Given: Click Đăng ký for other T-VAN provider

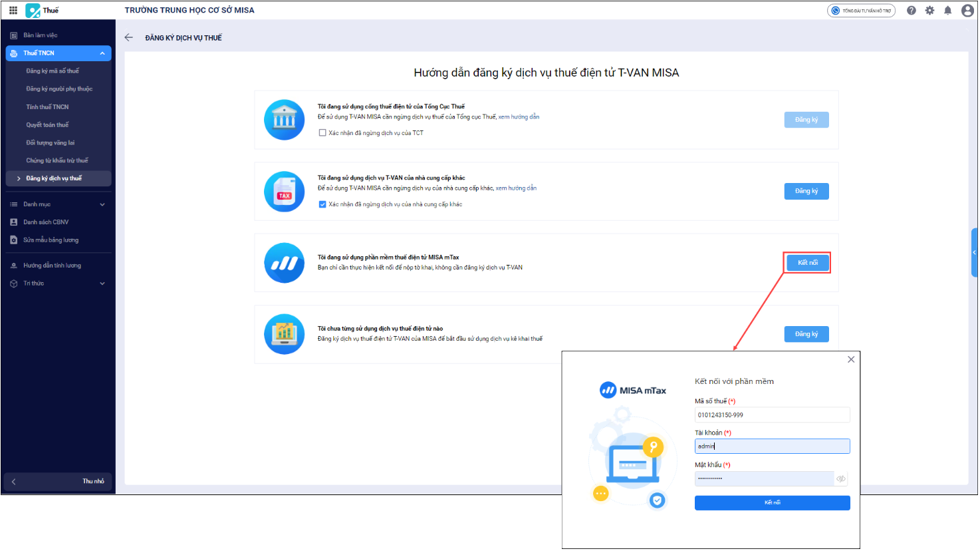Looking at the screenshot, I should tap(806, 191).
